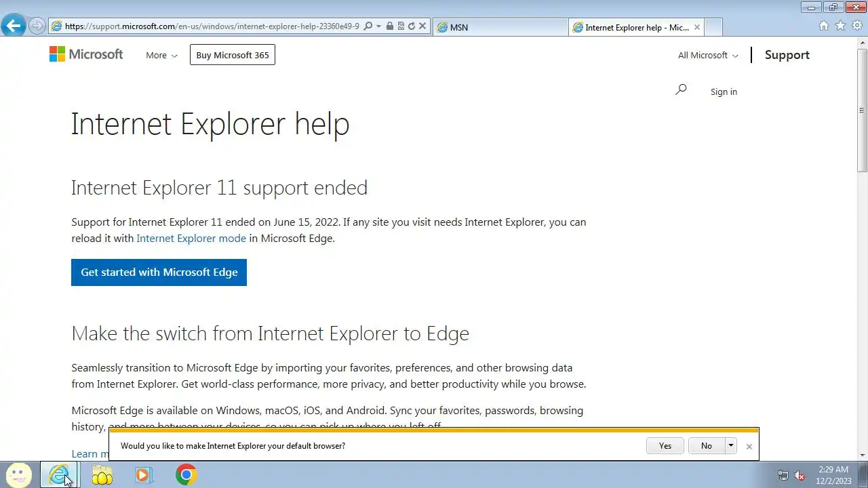This screenshot has width=868, height=488.
Task: Click Internet Explorer on the taskbar
Action: pos(60,475)
